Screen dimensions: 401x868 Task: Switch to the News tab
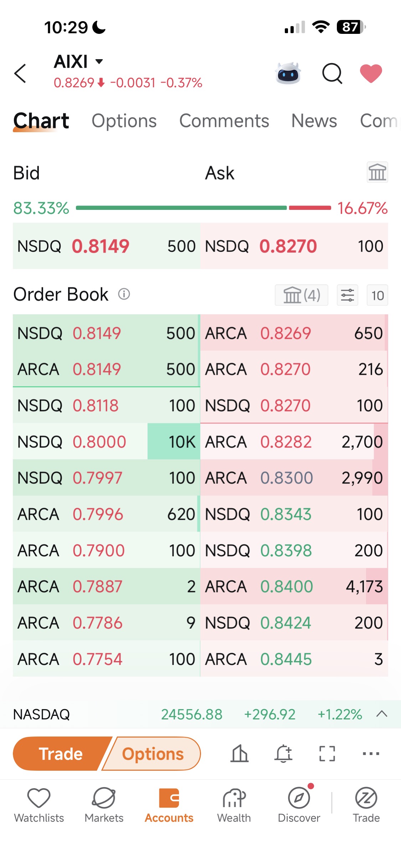click(314, 121)
